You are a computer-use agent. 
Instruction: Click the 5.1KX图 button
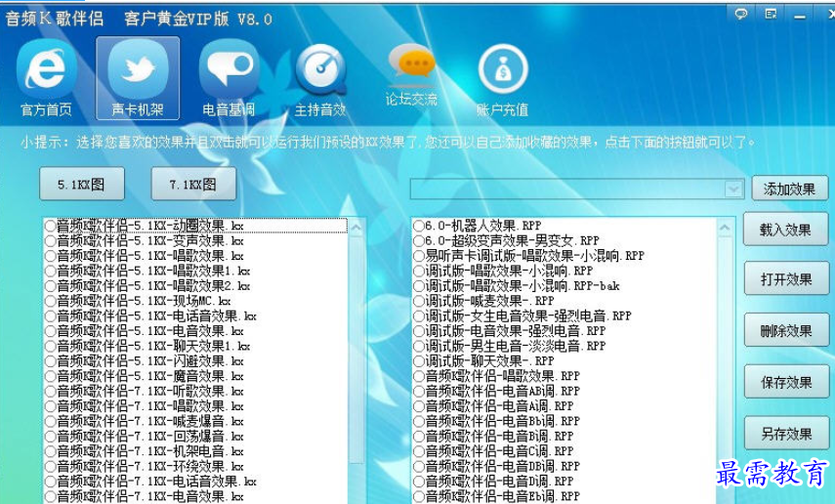coord(81,185)
